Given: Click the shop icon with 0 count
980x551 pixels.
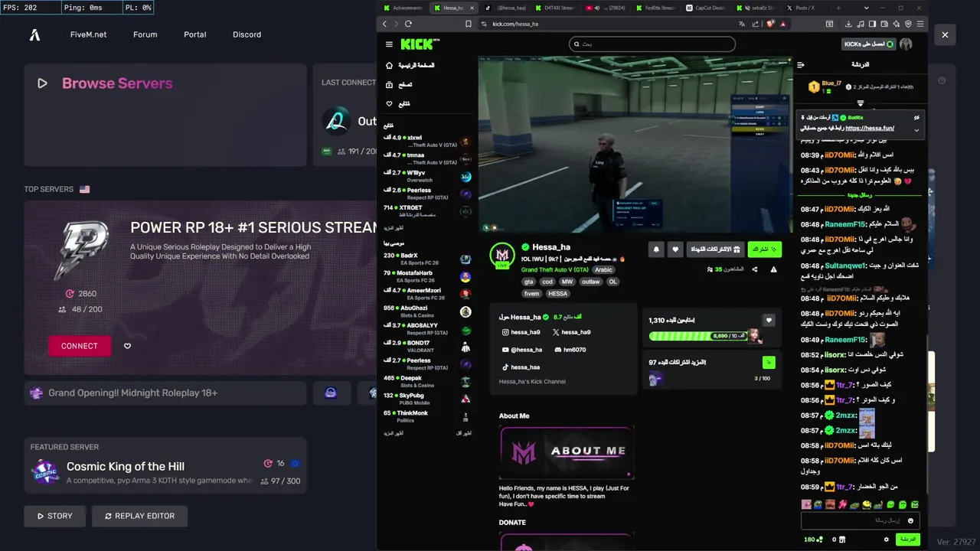Looking at the screenshot, I should 842,540.
